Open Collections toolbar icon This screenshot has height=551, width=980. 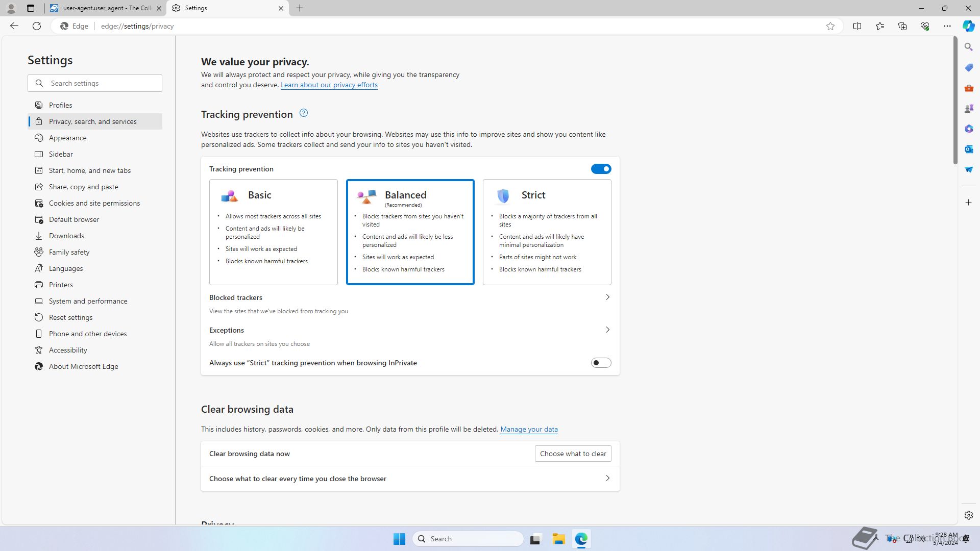click(902, 26)
